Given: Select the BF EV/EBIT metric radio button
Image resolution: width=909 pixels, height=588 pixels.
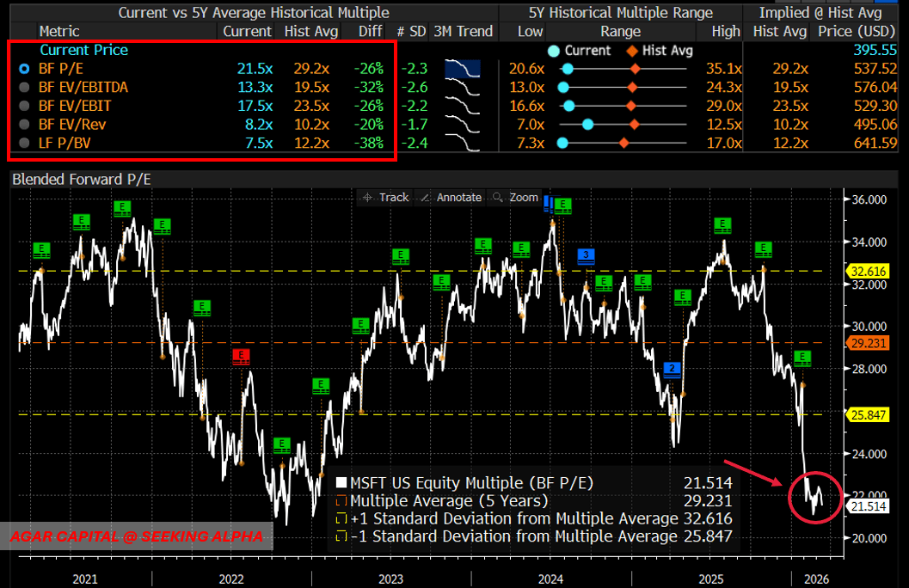Looking at the screenshot, I should [x=22, y=106].
